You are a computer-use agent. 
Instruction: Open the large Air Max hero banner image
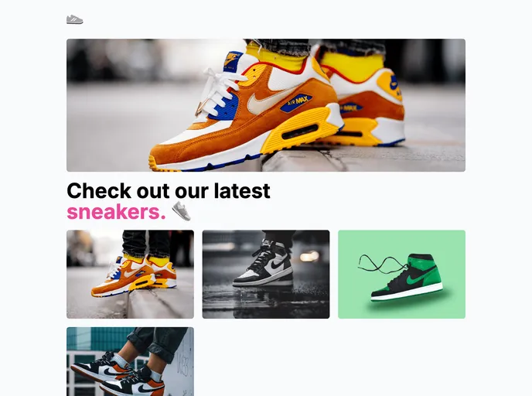[266, 105]
